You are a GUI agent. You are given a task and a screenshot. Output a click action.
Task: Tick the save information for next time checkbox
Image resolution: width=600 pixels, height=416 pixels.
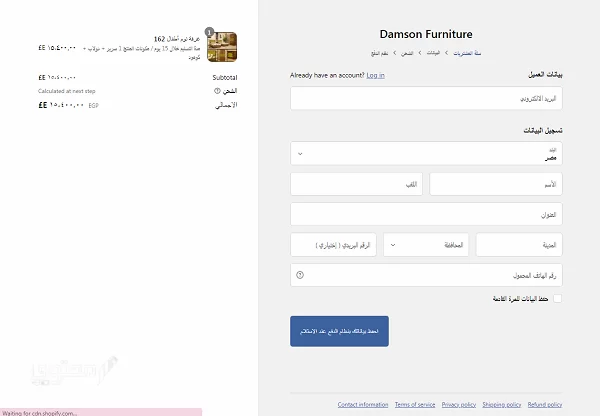558,299
